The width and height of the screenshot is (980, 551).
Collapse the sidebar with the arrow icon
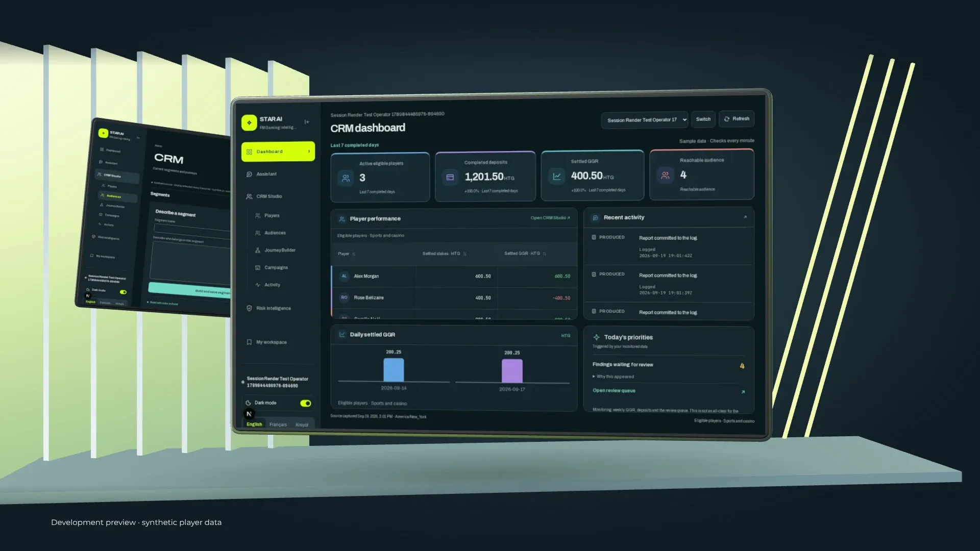pos(307,122)
